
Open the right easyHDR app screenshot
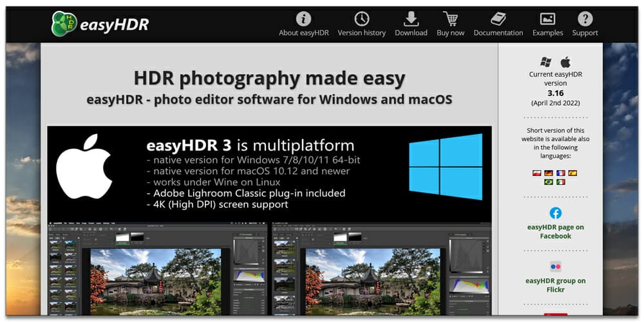(x=381, y=269)
